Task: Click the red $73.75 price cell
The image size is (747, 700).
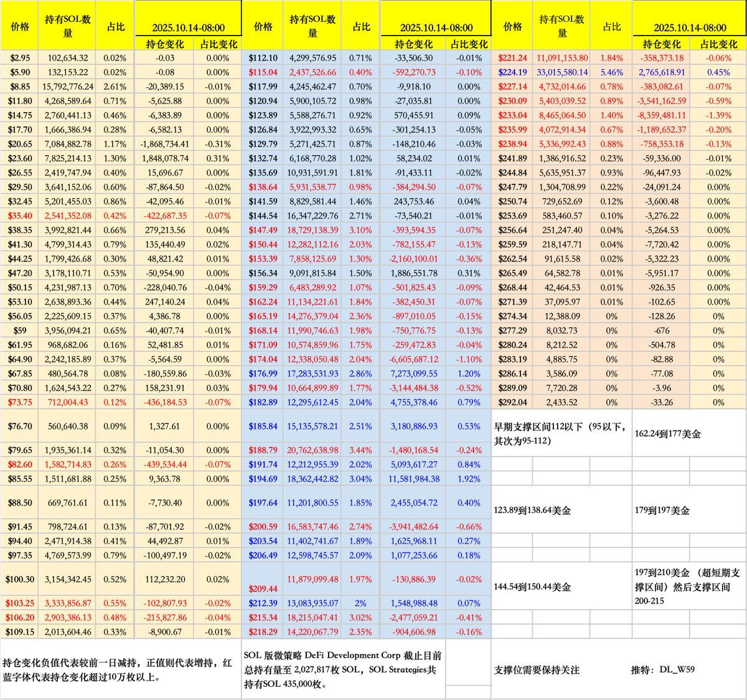Action: (20, 402)
